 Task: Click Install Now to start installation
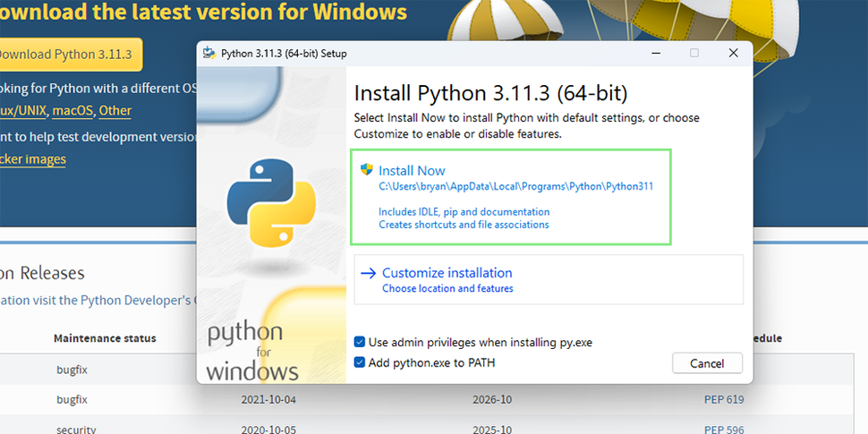point(412,170)
